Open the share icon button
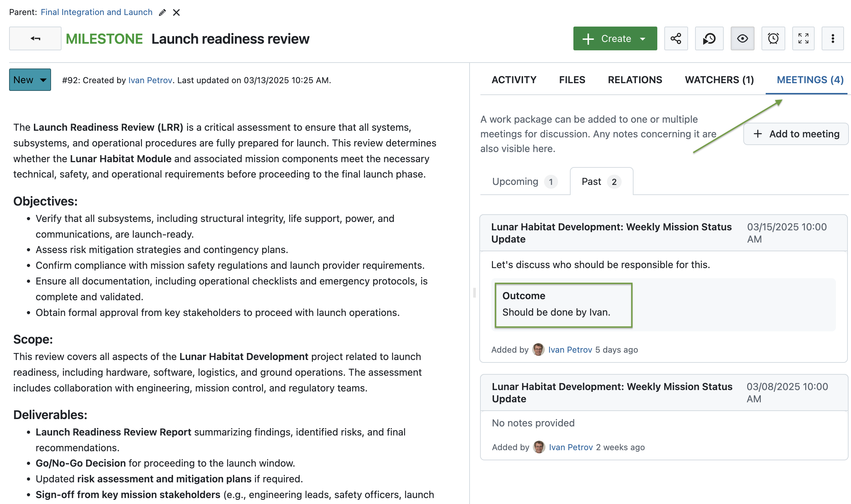The height and width of the screenshot is (504, 851). [x=675, y=38]
